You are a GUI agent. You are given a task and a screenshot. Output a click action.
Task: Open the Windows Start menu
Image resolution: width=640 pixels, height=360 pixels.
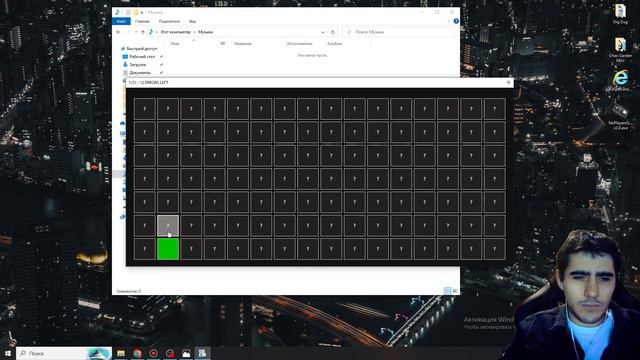pos(8,353)
